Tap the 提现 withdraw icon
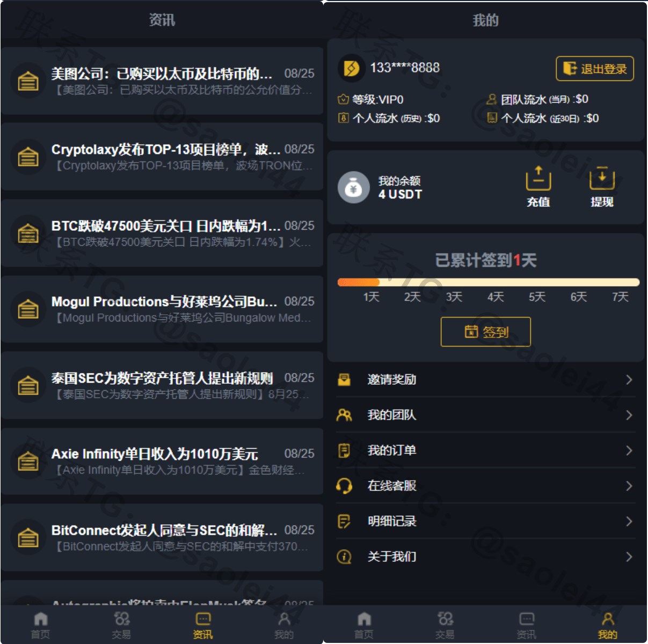This screenshot has width=648, height=644. click(x=602, y=178)
